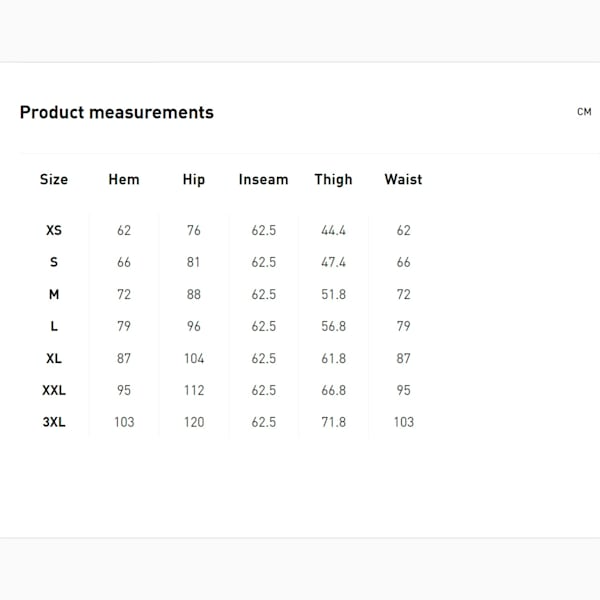Select the Thigh column header
This screenshot has height=600, width=600.
pos(333,180)
